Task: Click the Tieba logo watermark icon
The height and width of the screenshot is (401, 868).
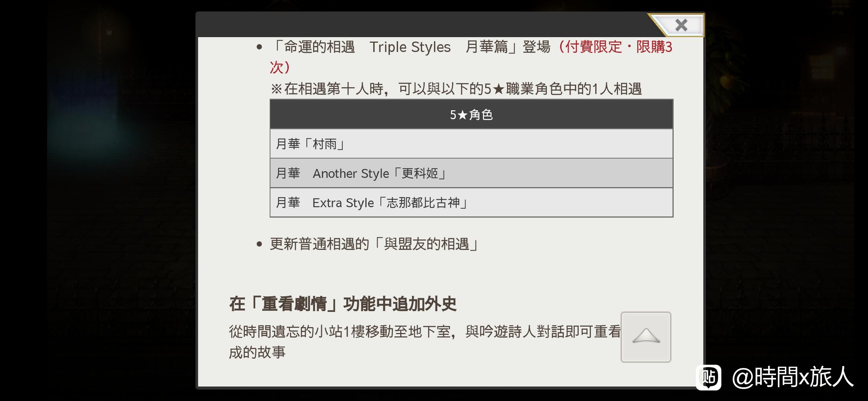Action: 708,377
